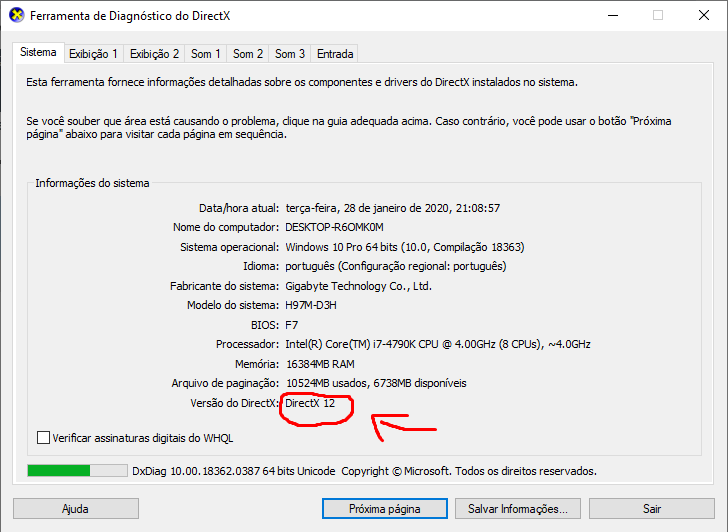Screen dimensions: 728x532
Task: Click the 'Processador:' label
Action: [247, 344]
